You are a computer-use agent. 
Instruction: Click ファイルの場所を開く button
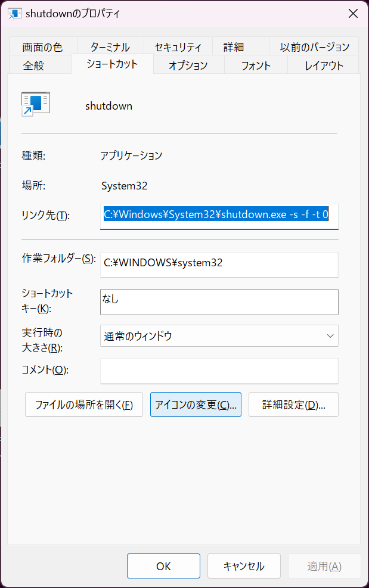pyautogui.click(x=84, y=405)
